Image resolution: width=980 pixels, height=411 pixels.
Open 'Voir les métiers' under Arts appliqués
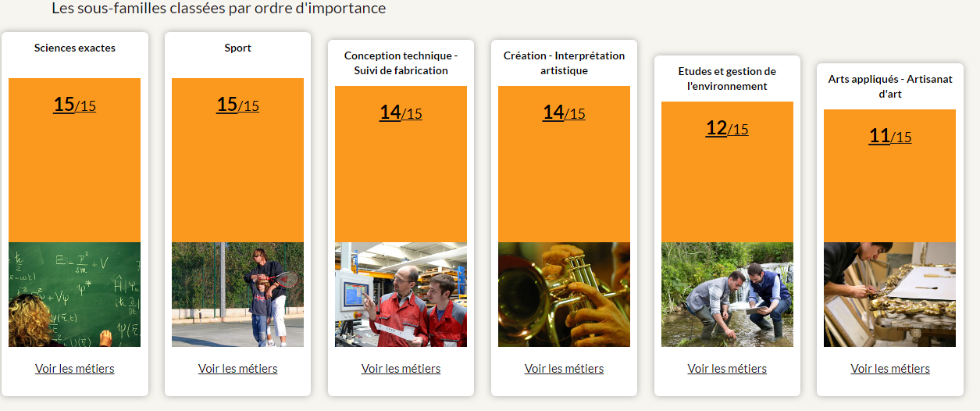pos(890,369)
